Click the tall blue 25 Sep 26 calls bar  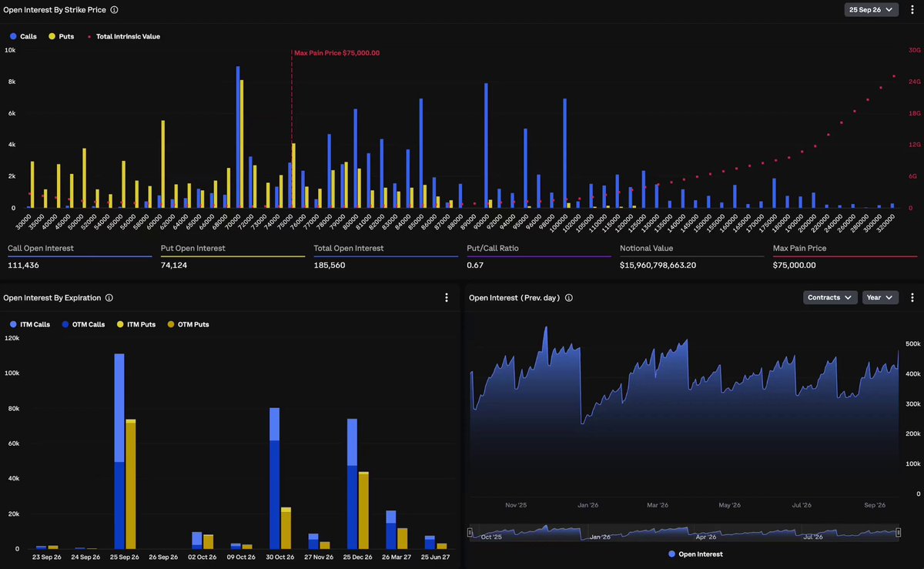click(x=119, y=451)
